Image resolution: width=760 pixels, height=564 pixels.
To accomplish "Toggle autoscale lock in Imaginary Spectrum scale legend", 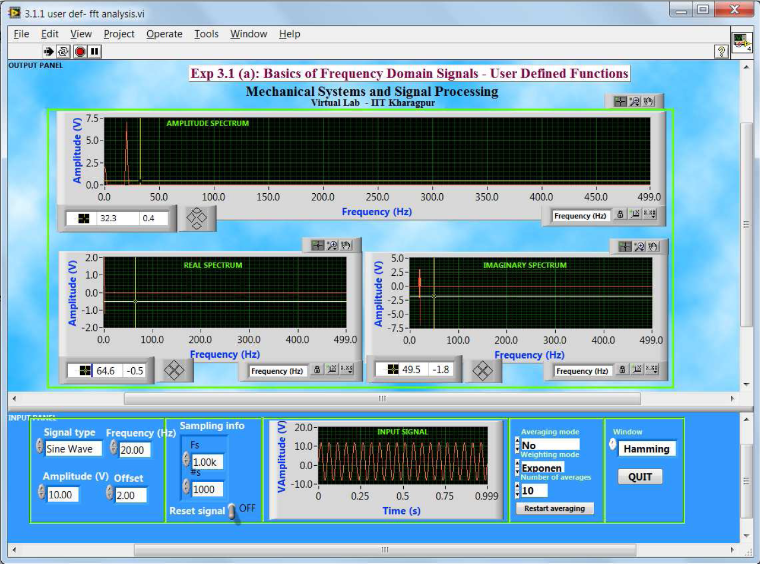I will [x=622, y=369].
